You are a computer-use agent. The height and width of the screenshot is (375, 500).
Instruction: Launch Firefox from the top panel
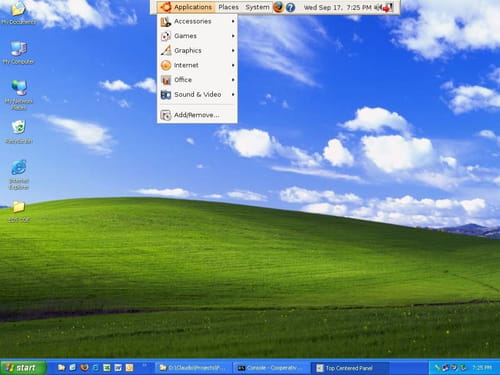[x=278, y=7]
